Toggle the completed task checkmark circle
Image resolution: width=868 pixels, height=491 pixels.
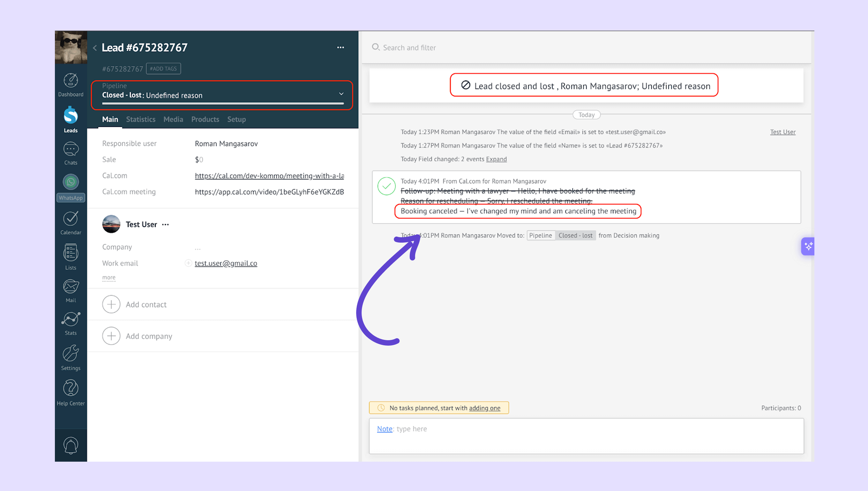[386, 186]
